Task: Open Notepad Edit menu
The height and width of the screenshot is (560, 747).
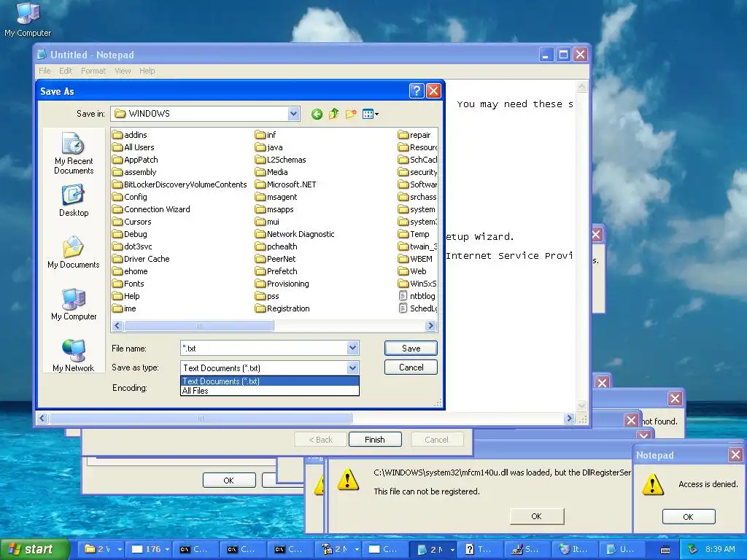Action: tap(66, 71)
